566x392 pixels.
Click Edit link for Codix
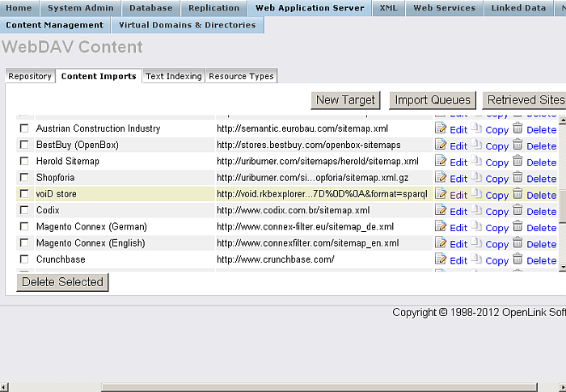pyautogui.click(x=458, y=212)
